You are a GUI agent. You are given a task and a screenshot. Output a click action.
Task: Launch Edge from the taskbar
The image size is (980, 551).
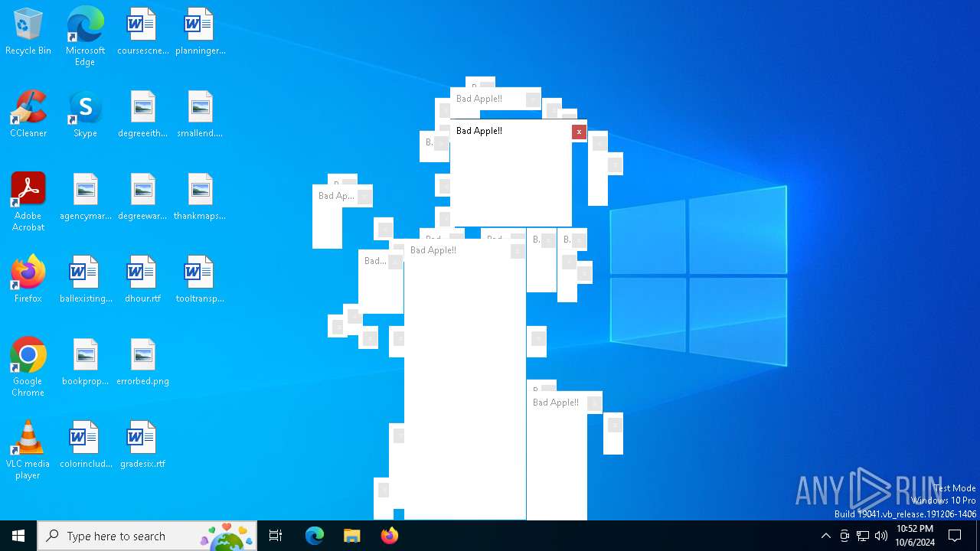[315, 536]
